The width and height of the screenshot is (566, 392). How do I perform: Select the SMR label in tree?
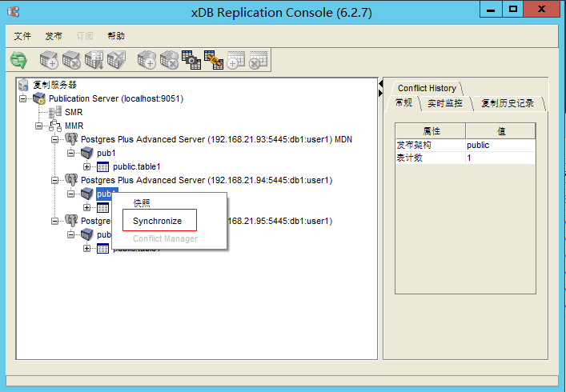tap(74, 112)
